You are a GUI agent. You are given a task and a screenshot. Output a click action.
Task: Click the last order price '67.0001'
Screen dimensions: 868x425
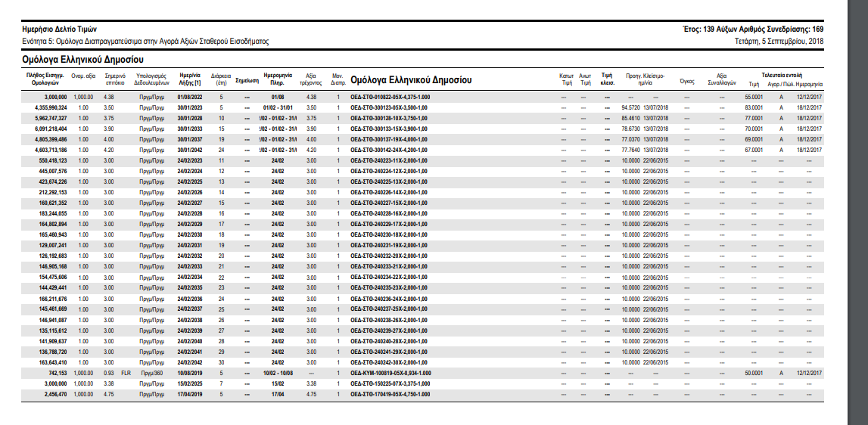pyautogui.click(x=754, y=150)
